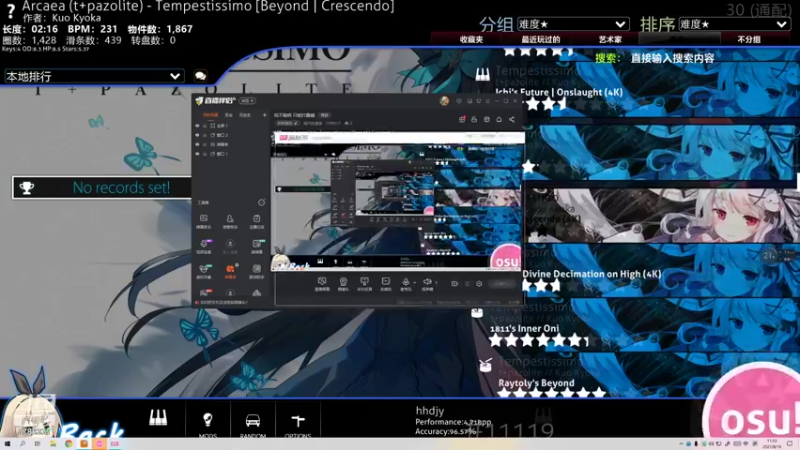
Task: Select 1811's Inner Oni difficulty
Action: (x=524, y=329)
